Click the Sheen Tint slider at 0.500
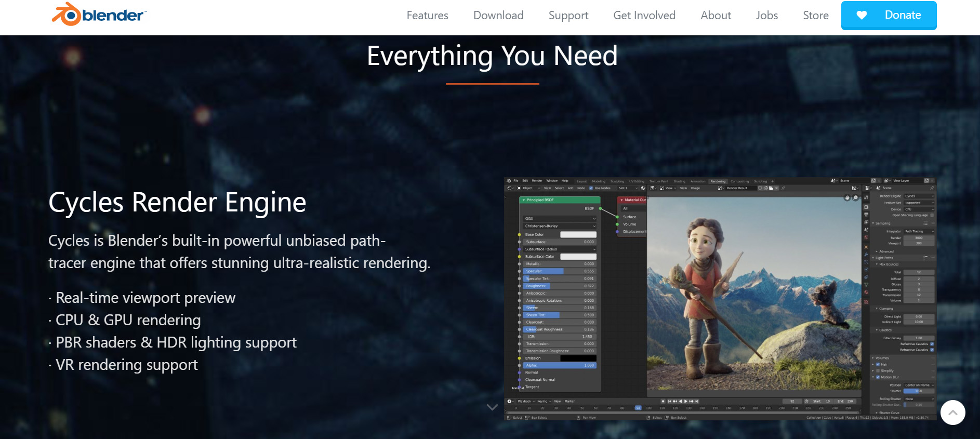The image size is (980, 439). click(560, 315)
